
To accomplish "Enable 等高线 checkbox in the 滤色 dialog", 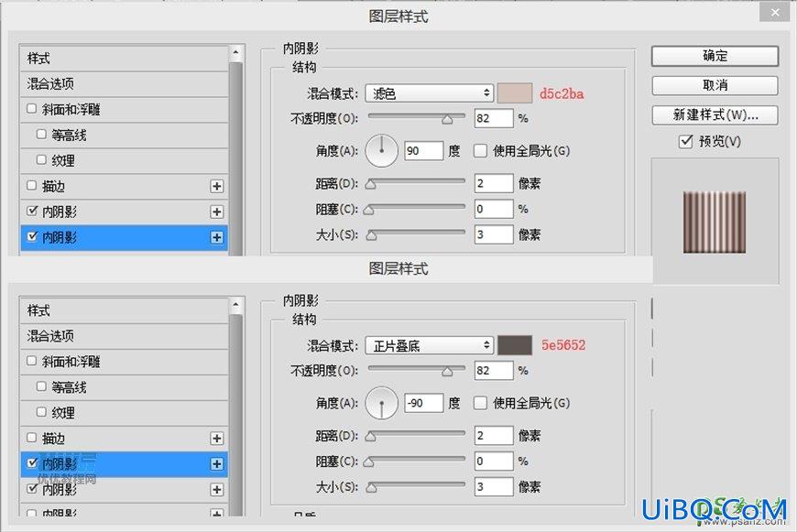I will [41, 134].
